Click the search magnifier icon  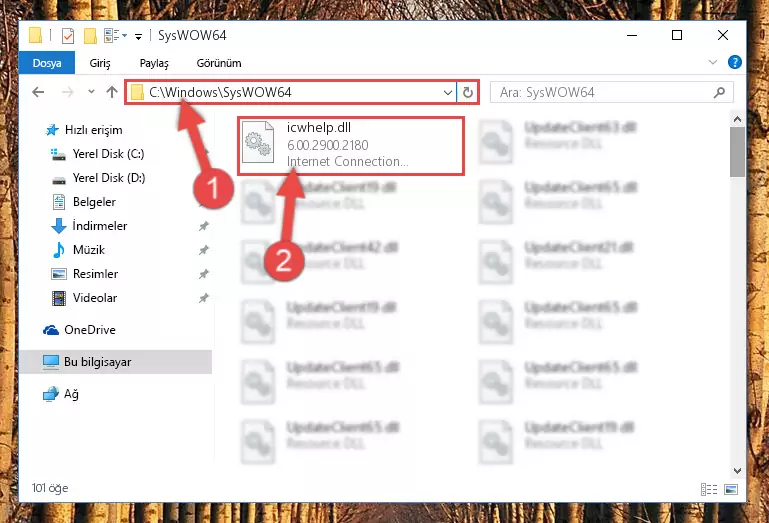719,92
